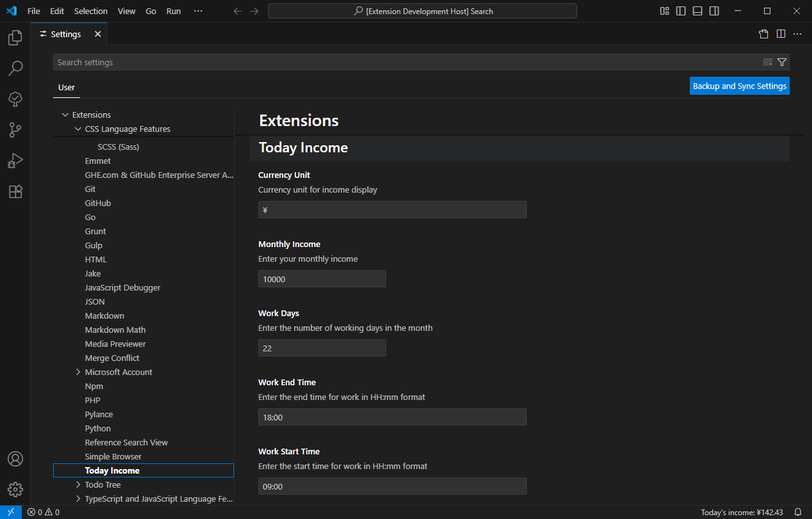Click the Monthly Income input field
The image size is (812, 519).
(x=322, y=279)
